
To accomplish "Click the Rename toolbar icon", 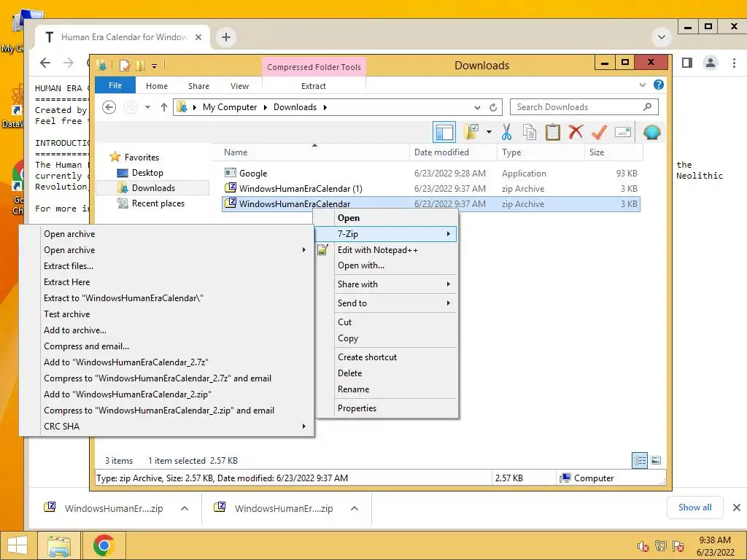I will tap(623, 132).
